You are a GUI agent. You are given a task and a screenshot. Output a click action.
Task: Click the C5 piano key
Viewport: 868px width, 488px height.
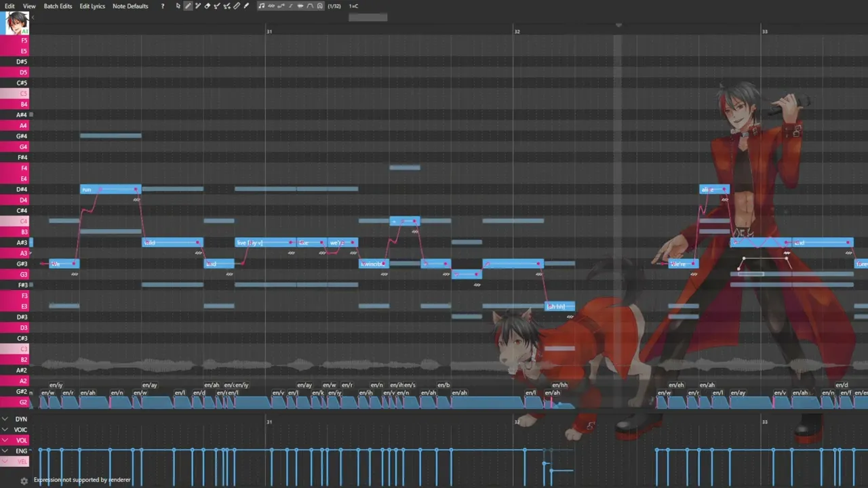point(14,94)
